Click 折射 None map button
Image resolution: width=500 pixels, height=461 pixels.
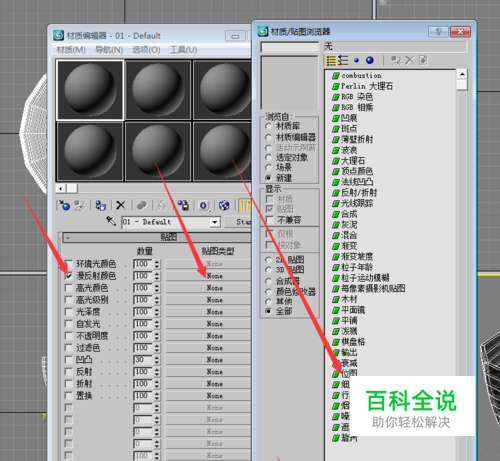(208, 384)
